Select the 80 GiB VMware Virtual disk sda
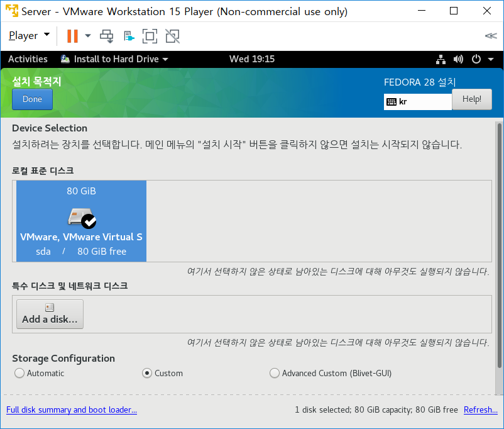 (x=81, y=221)
